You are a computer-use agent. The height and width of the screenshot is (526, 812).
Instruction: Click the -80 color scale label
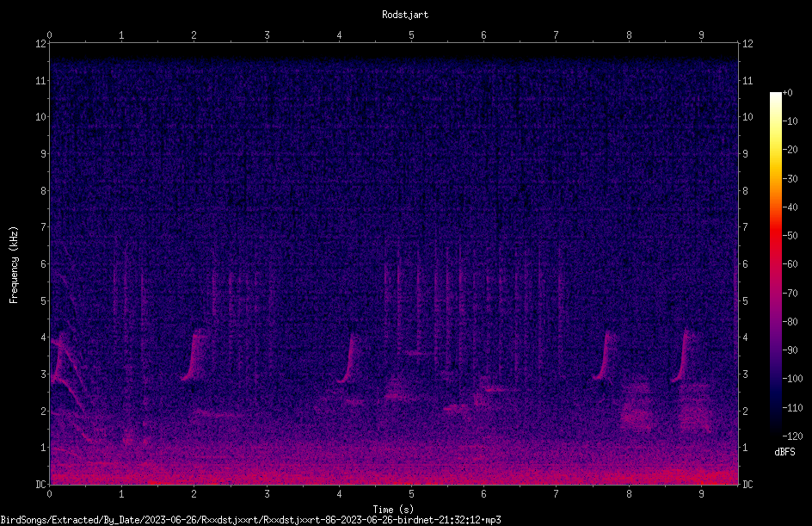[x=790, y=322]
